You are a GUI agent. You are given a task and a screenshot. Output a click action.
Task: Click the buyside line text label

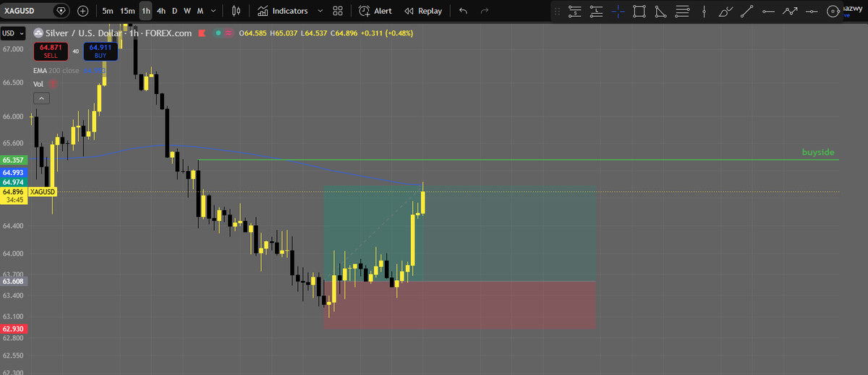[818, 152]
